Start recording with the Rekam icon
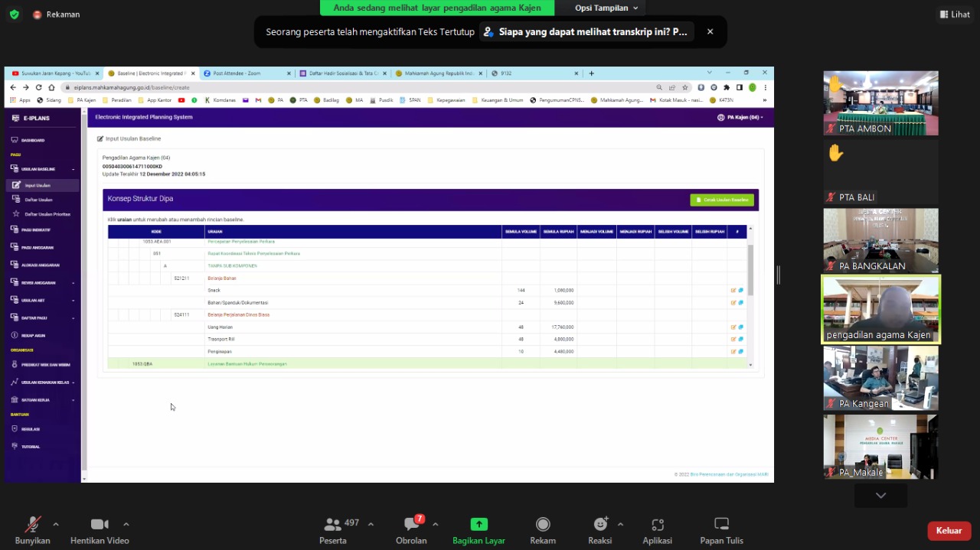The image size is (980, 550). point(543,524)
